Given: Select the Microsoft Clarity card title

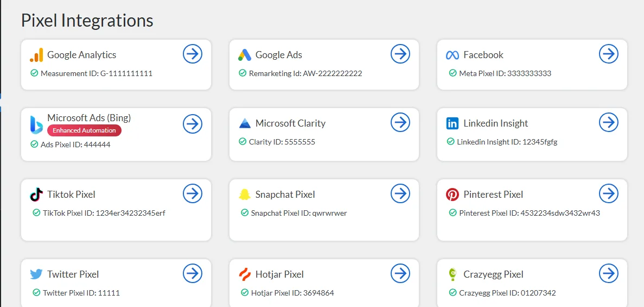Looking at the screenshot, I should click(x=290, y=123).
